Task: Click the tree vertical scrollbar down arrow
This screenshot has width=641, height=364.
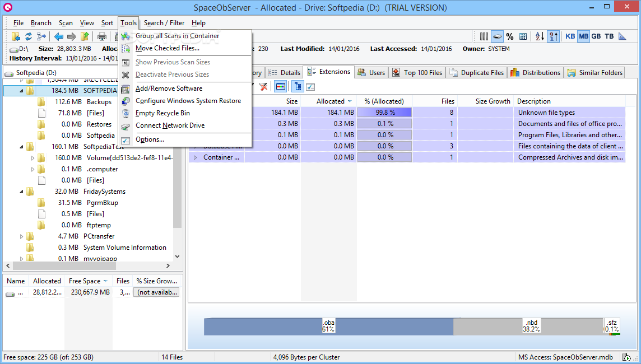Action: tap(177, 256)
